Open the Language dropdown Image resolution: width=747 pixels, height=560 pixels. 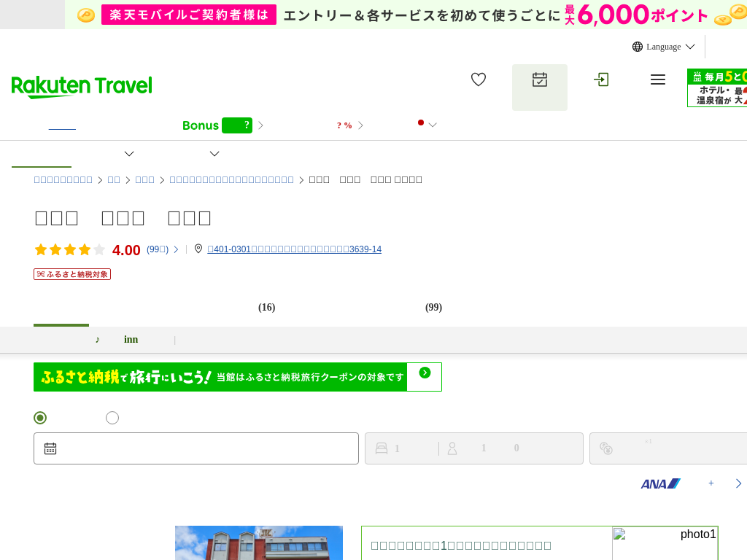point(664,47)
